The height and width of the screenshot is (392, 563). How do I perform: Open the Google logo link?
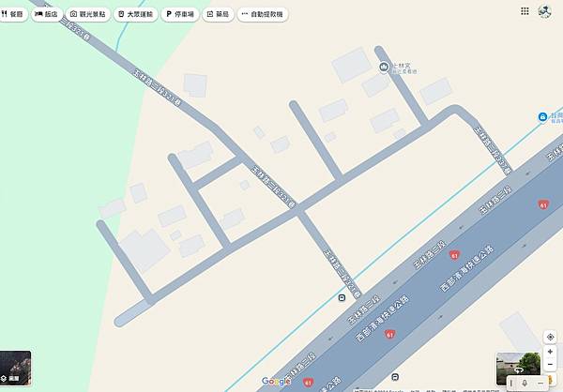coord(276,382)
